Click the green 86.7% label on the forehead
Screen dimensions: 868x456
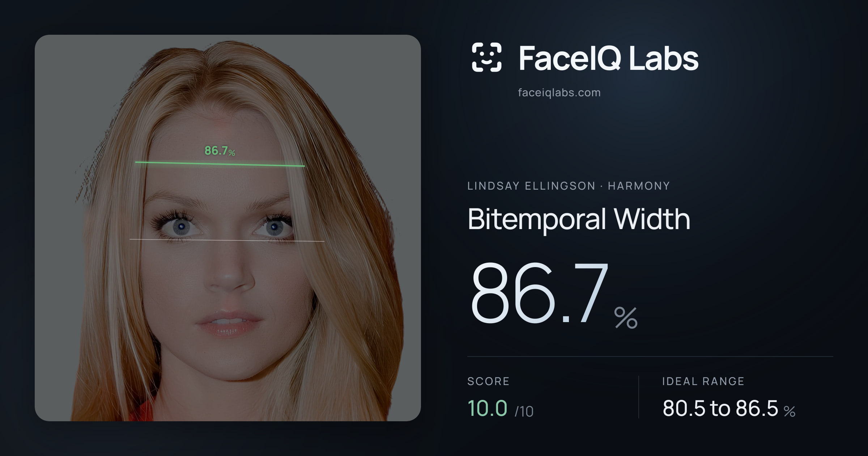click(x=220, y=151)
